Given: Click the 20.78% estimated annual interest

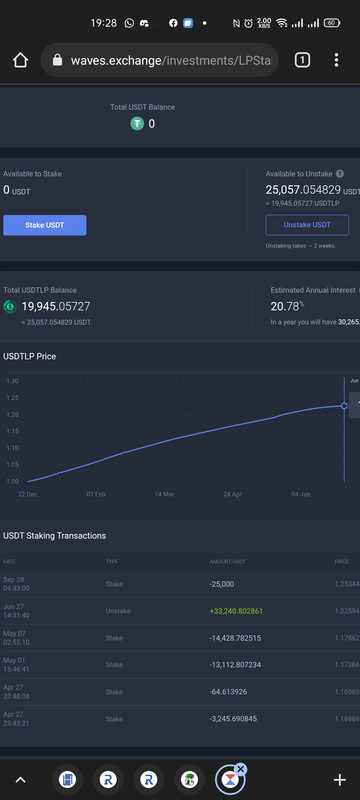Looking at the screenshot, I should (x=287, y=307).
